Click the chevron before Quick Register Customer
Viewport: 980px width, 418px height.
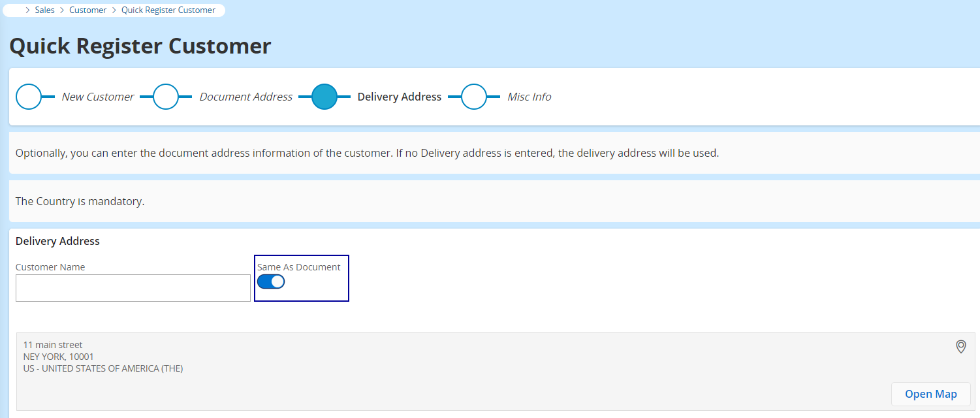114,10
